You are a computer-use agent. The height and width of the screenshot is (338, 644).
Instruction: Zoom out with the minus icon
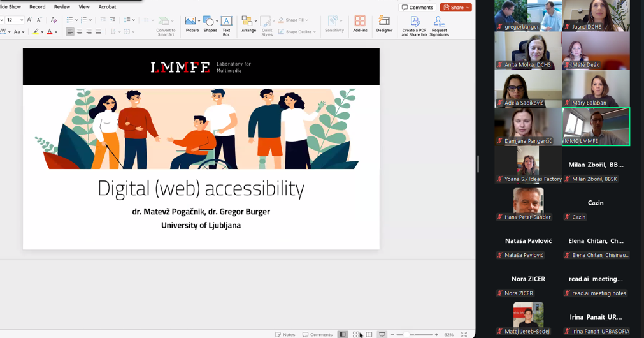click(392, 335)
